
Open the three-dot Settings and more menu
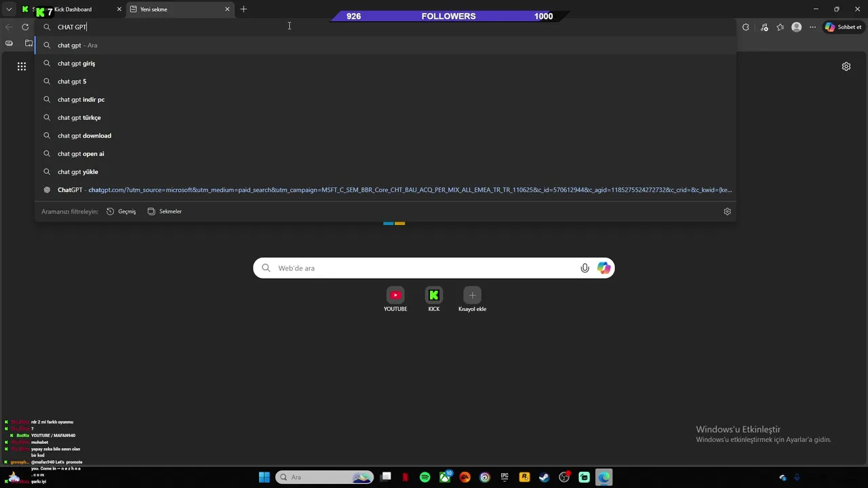812,27
